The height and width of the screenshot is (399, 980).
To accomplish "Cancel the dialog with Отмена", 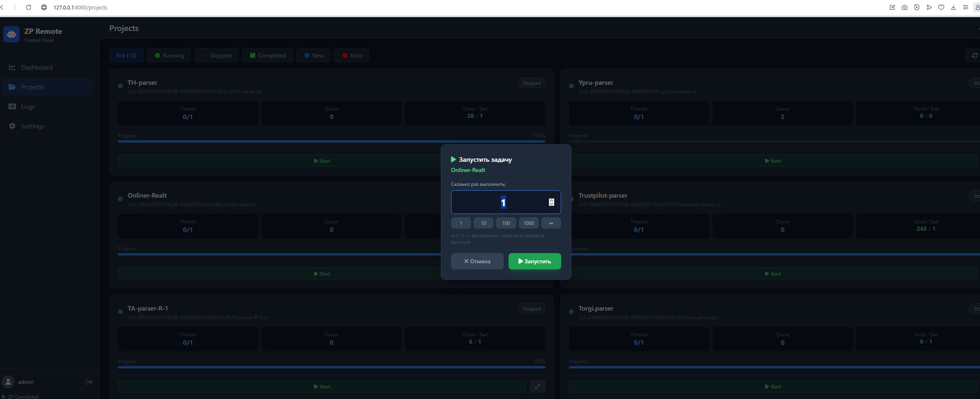I will pos(477,261).
